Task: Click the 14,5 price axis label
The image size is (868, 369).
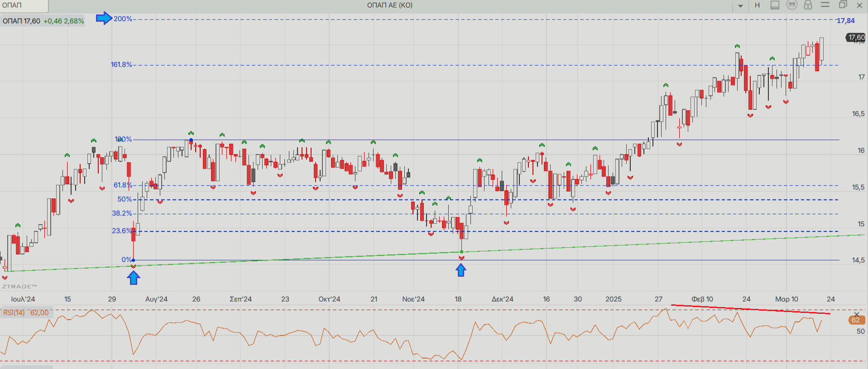Action: point(858,260)
